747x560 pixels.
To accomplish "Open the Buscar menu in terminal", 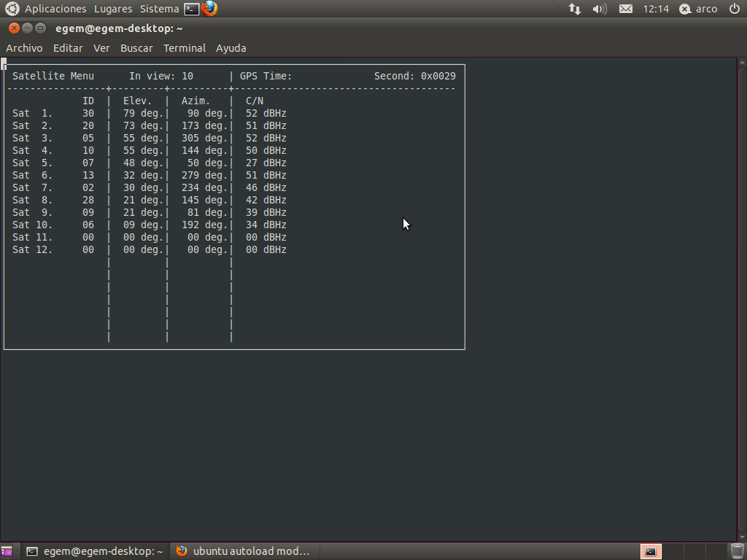I will [x=136, y=48].
